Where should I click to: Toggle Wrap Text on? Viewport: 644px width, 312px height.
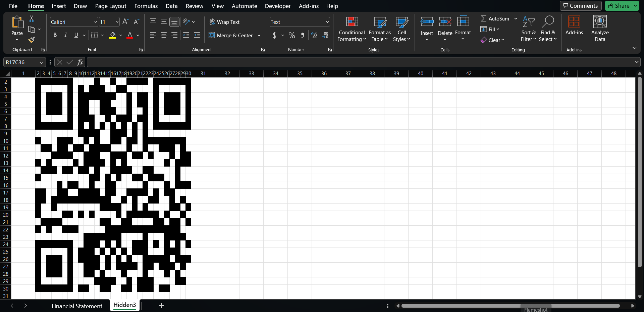point(224,22)
